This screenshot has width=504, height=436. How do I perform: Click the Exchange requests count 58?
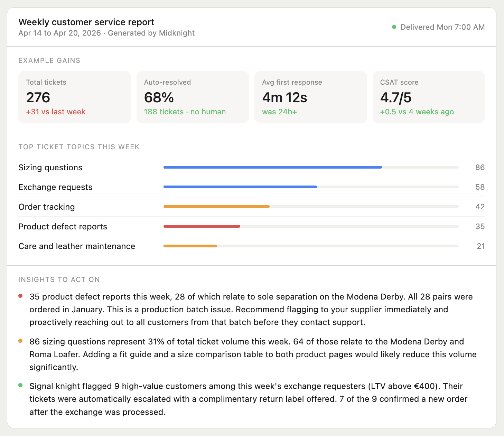pos(480,187)
